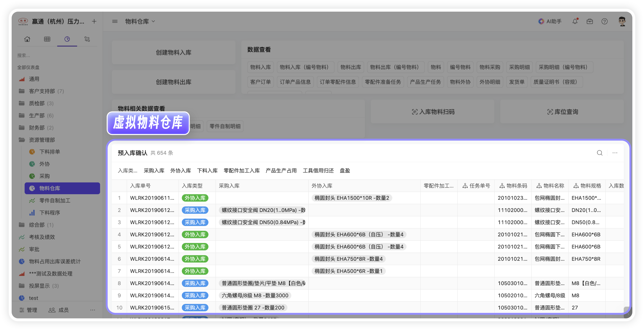Click the 创建物料出库 button
The width and height of the screenshot is (644, 330).
173,82
